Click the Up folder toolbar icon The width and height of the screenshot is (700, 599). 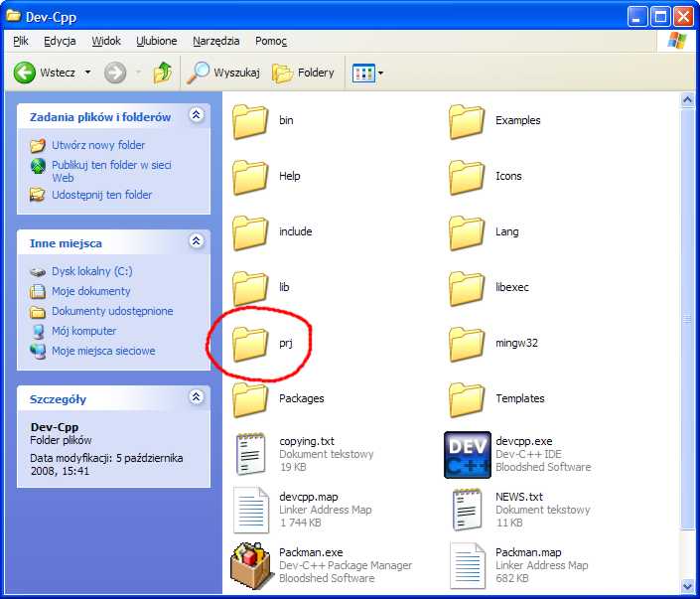163,73
